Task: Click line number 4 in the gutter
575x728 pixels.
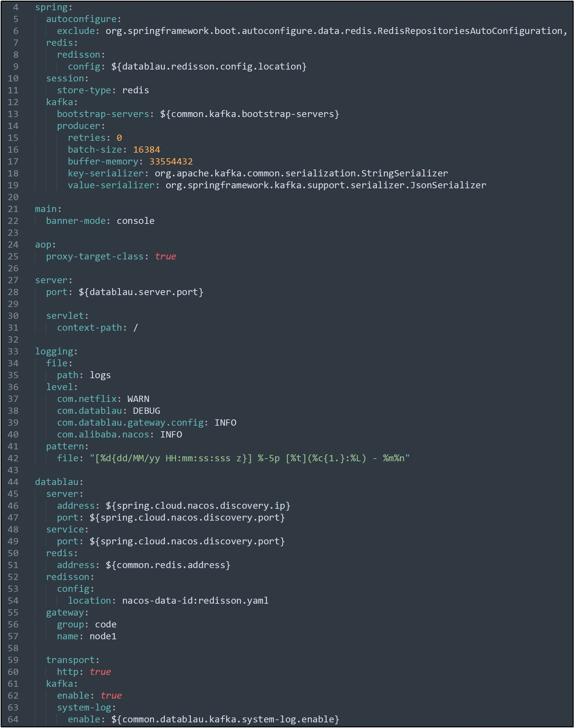Action: tap(15, 7)
